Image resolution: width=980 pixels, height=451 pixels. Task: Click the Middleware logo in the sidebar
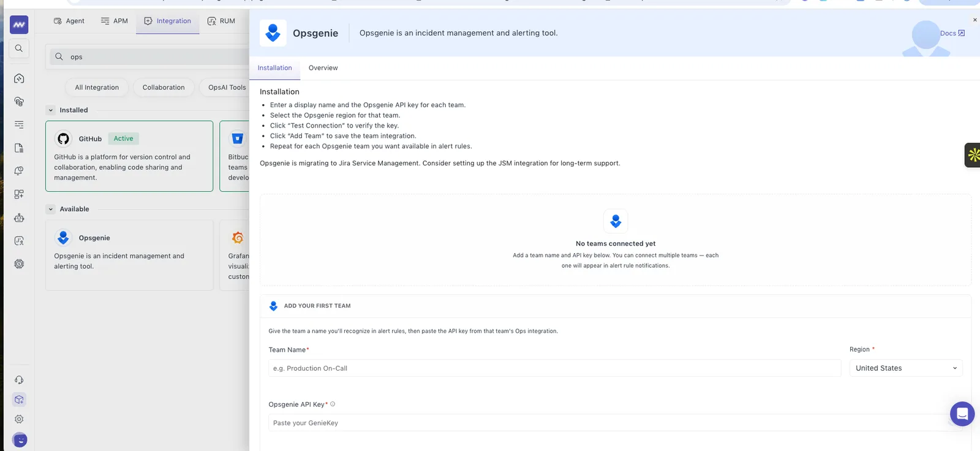click(19, 25)
